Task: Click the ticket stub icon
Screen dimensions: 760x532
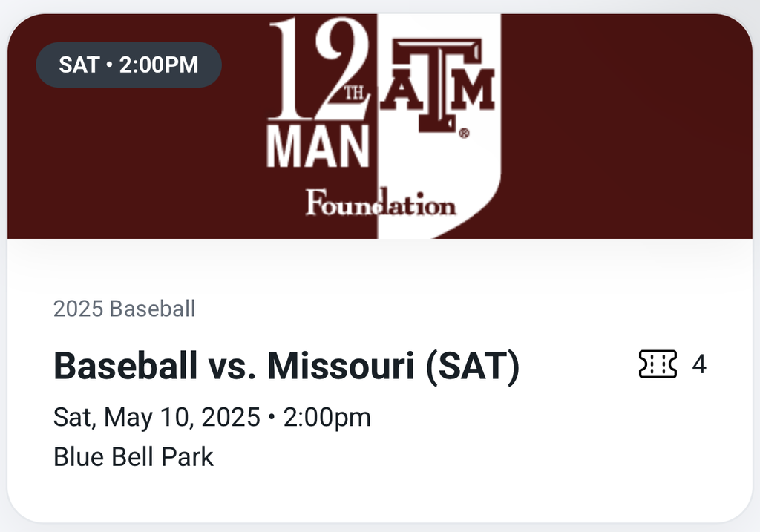Action: click(x=658, y=364)
